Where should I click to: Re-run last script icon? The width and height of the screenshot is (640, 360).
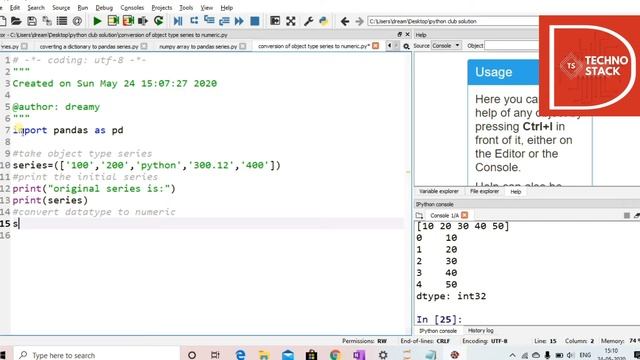159,21
